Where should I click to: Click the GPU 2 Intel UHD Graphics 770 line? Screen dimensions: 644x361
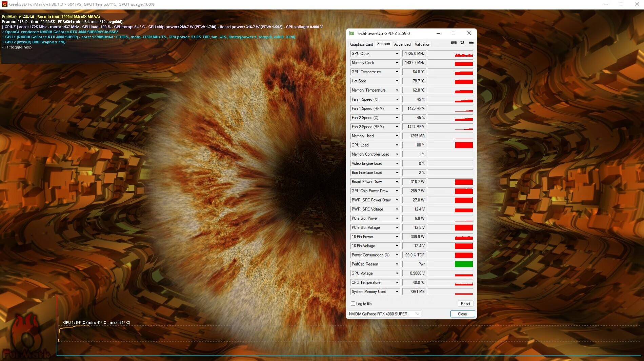pyautogui.click(x=34, y=42)
